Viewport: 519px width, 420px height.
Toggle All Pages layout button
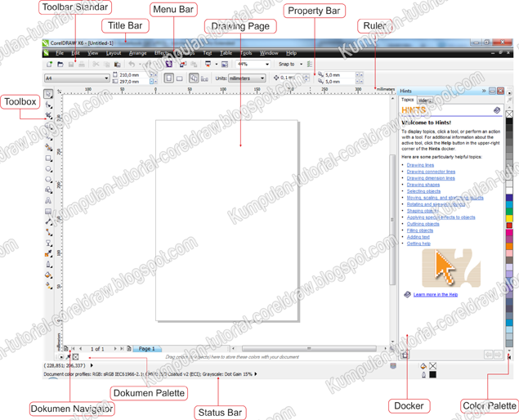pyautogui.click(x=194, y=78)
